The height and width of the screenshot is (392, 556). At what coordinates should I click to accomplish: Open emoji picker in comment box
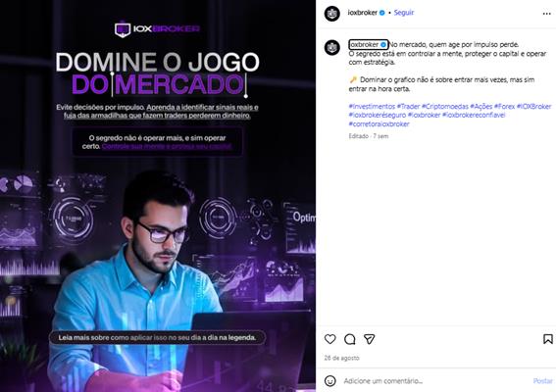tap(330, 381)
